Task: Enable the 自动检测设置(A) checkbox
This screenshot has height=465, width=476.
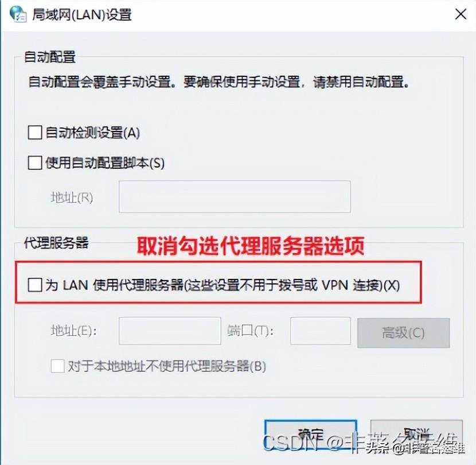Action: (x=35, y=133)
